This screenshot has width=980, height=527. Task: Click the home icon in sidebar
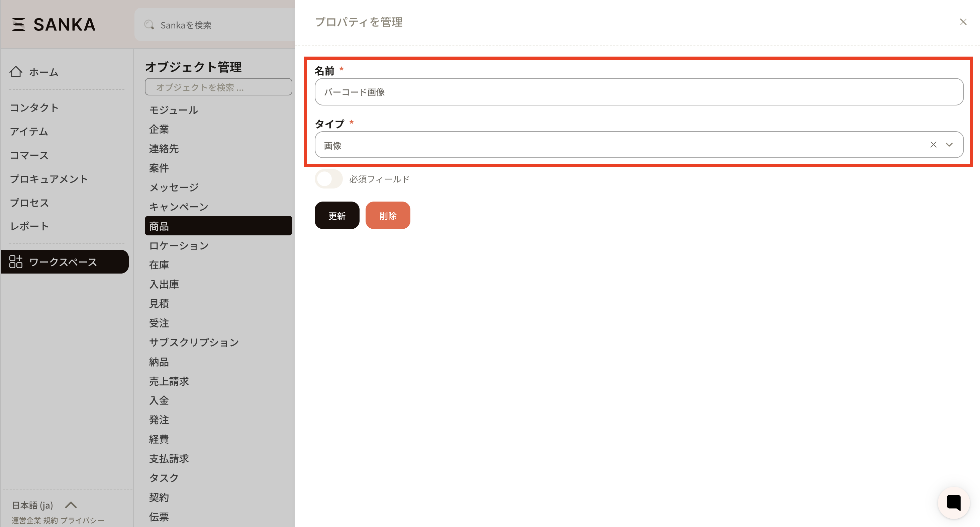(16, 72)
